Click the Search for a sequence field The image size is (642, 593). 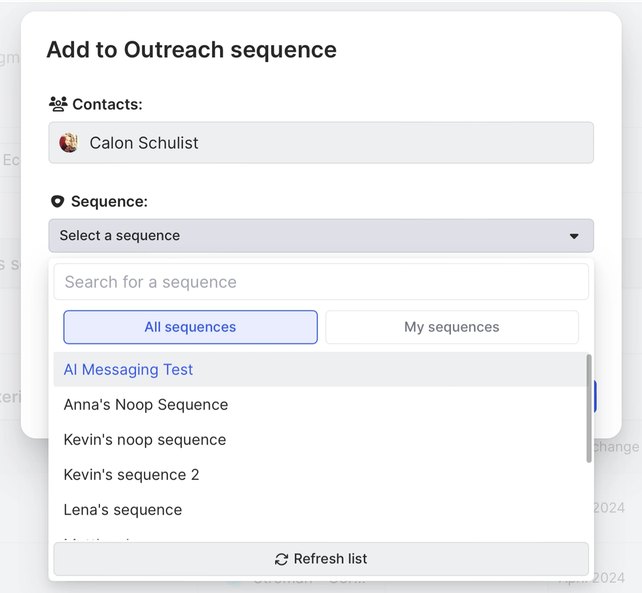(320, 282)
